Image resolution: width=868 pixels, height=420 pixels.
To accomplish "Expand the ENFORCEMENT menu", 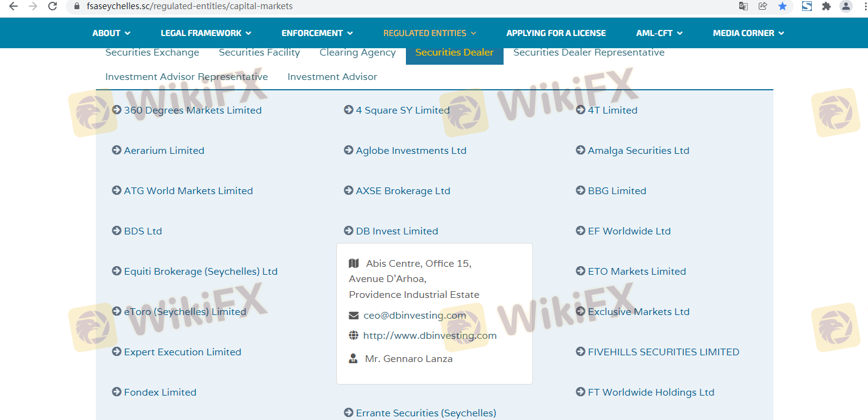I will tap(317, 33).
